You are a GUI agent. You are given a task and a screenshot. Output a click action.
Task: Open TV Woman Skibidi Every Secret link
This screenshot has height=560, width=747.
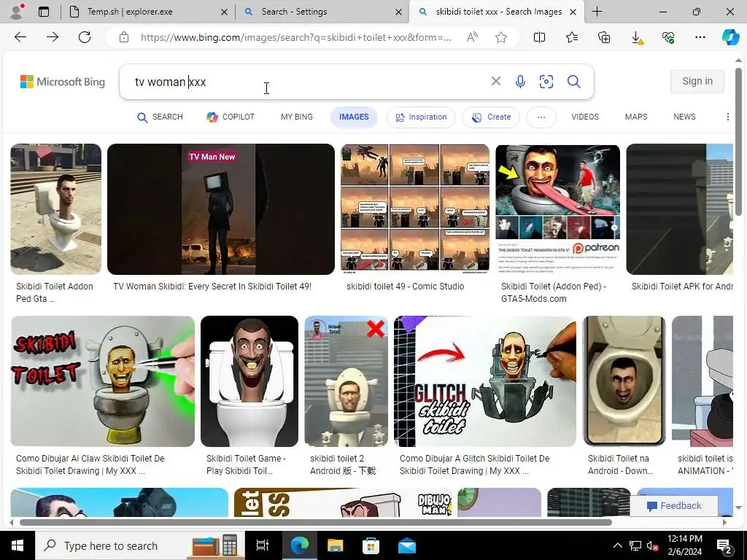[212, 286]
